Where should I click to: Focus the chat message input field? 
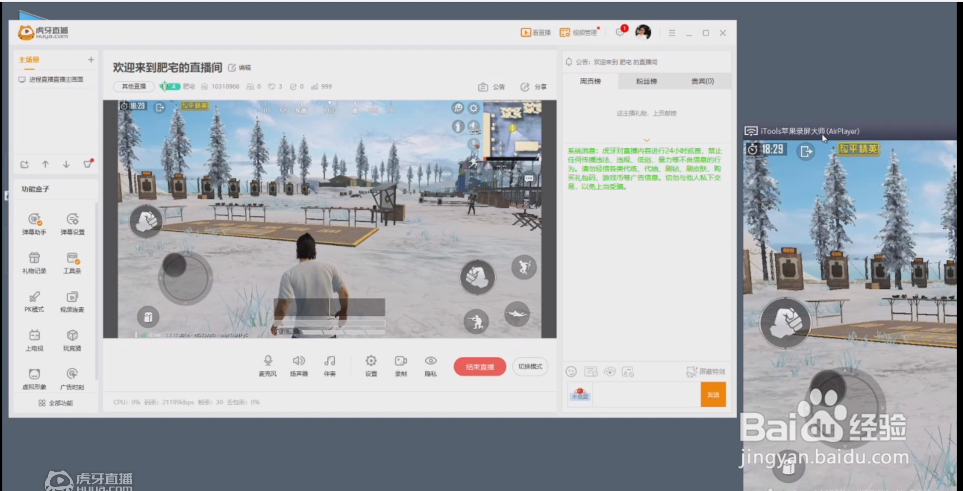tap(646, 395)
